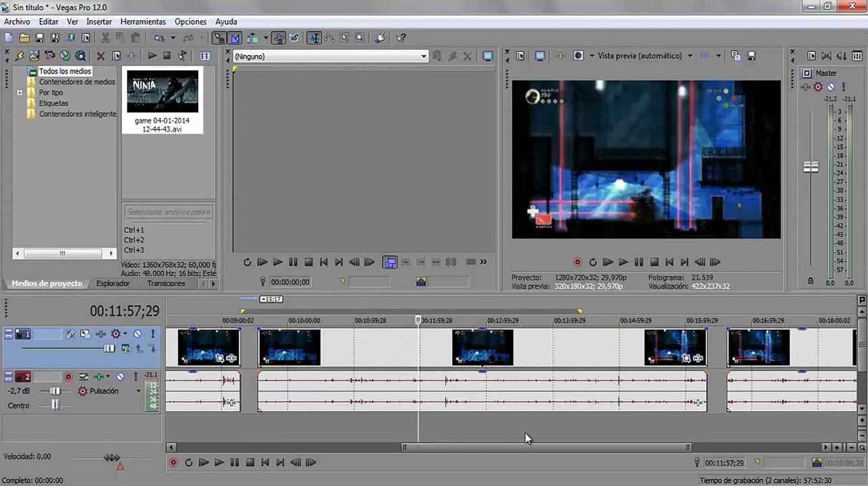Show more trimmer buttons via chevron
This screenshot has height=486, width=868.
coord(483,262)
